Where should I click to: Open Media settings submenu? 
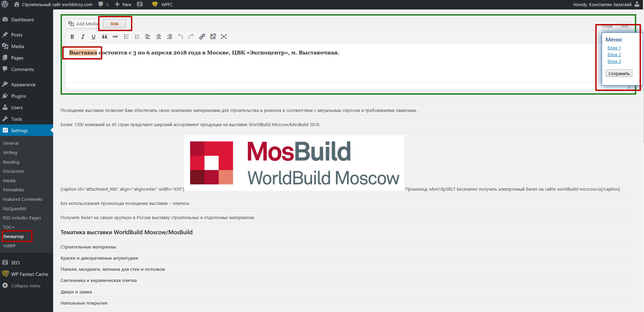(9, 181)
